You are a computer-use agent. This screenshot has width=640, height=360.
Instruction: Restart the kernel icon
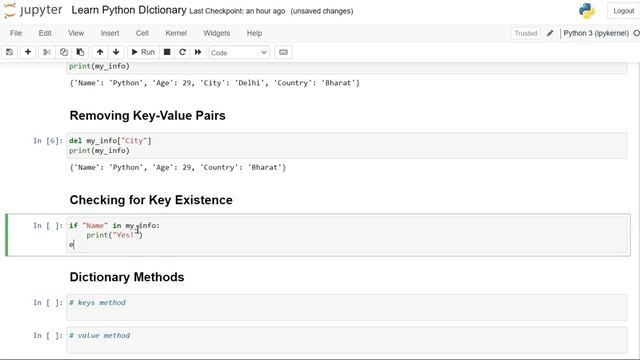pyautogui.click(x=182, y=52)
